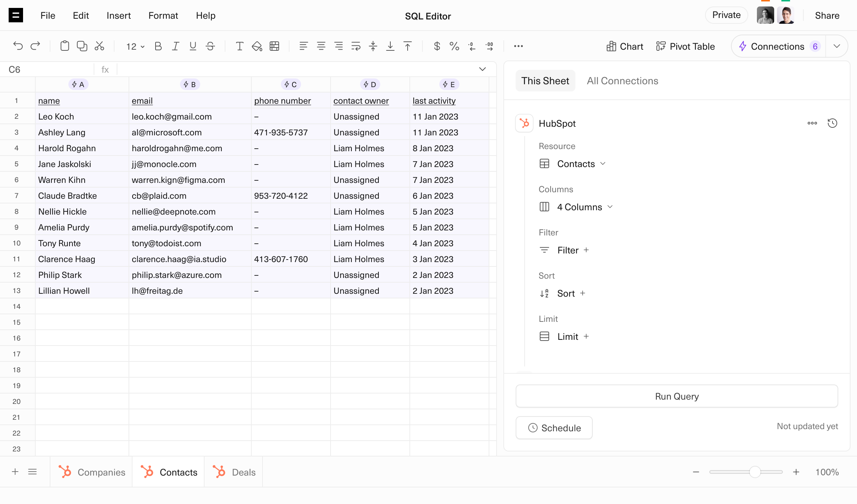Apply currency format with dollar icon
This screenshot has width=857, height=504.
pos(437,46)
